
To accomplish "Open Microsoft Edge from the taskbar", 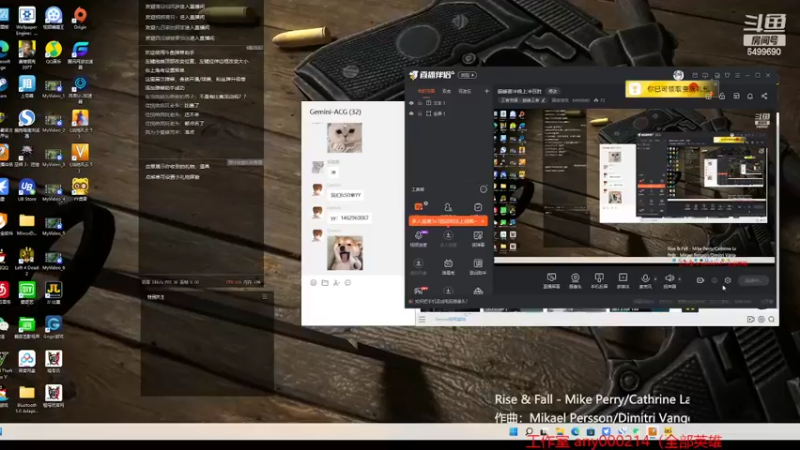I will click(x=575, y=432).
